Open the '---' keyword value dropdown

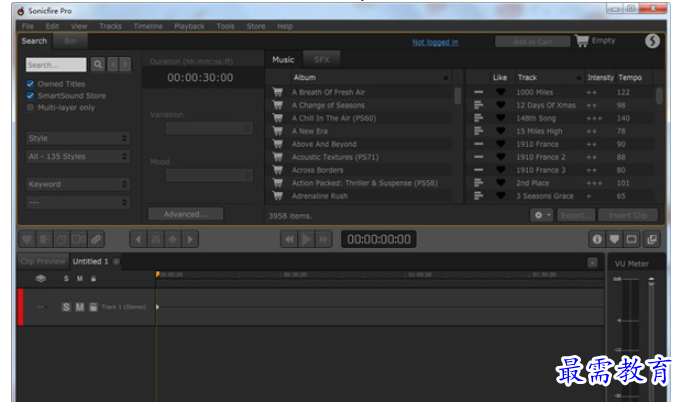coord(78,203)
